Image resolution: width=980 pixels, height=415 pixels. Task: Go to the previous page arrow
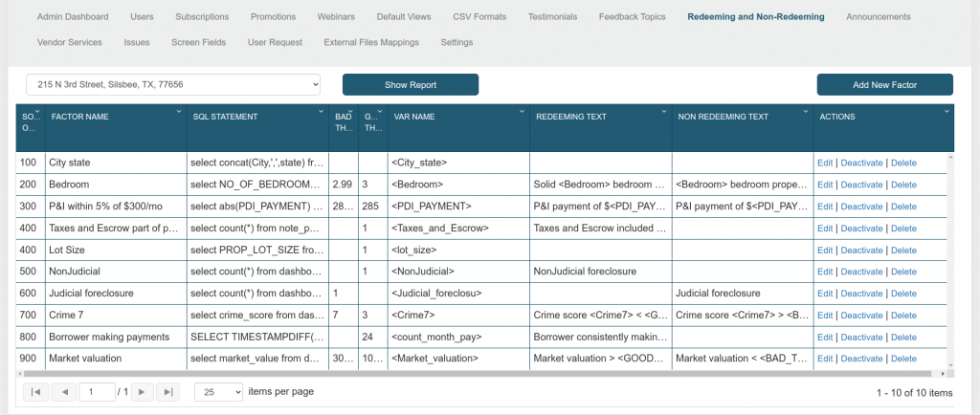point(64,392)
